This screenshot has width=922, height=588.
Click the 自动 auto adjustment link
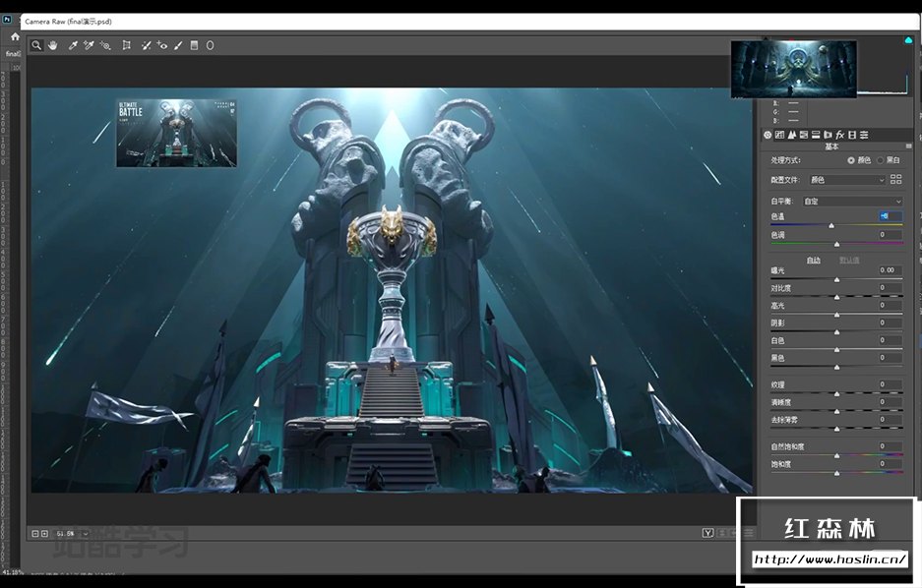click(813, 261)
